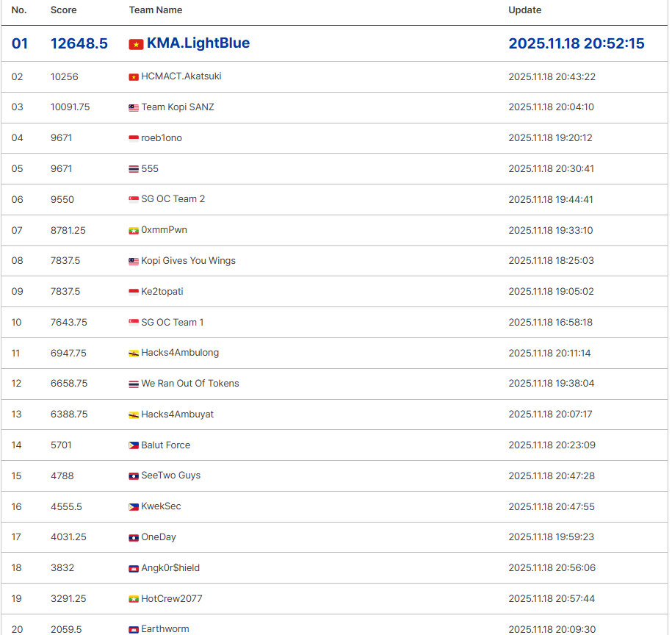Select the Team Kopi SANZ name

(178, 107)
